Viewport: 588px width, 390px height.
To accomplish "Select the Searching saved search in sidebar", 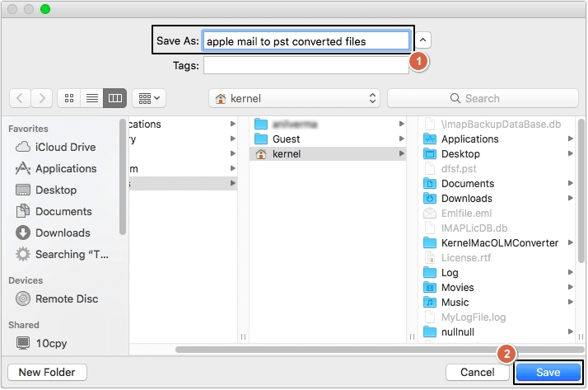I will click(x=63, y=254).
